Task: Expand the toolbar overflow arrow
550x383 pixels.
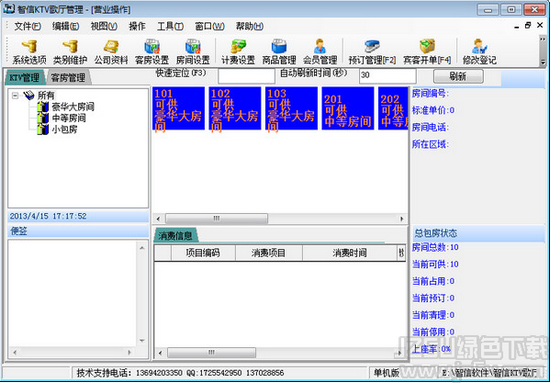Action: 543,62
